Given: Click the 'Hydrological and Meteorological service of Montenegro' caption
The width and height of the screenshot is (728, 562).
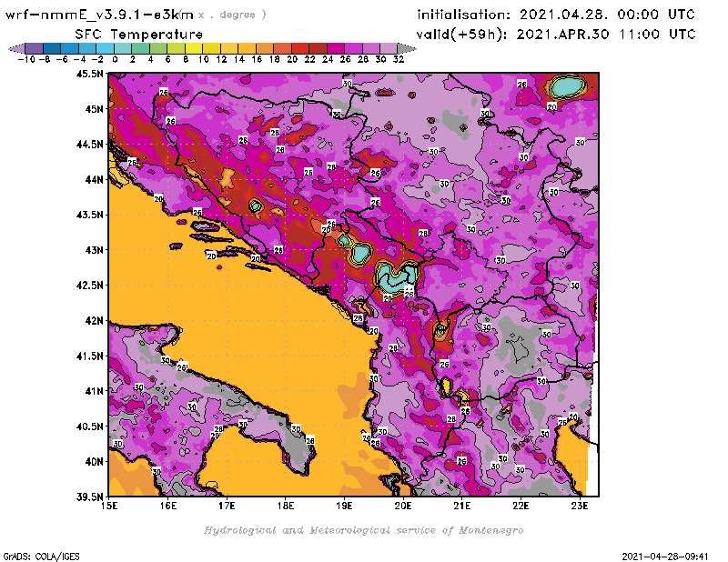Looking at the screenshot, I should [363, 530].
